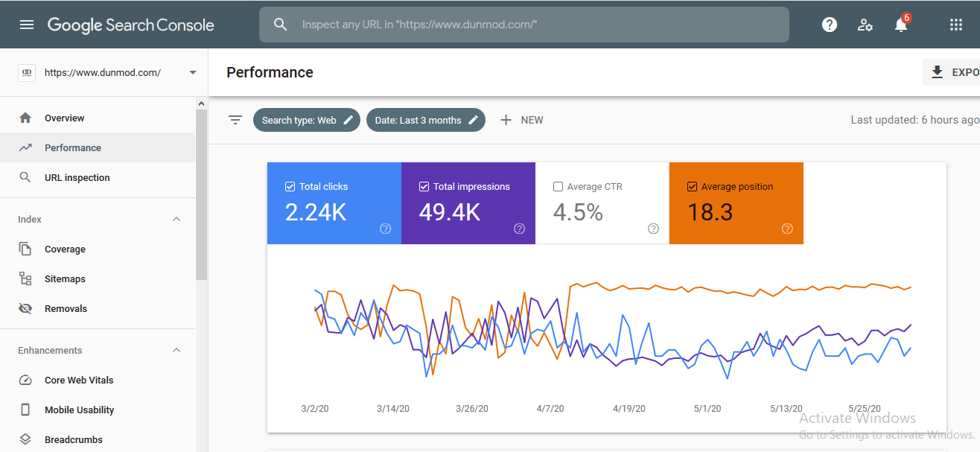The image size is (980, 452).
Task: Click Average CTR help icon
Action: [x=653, y=229]
